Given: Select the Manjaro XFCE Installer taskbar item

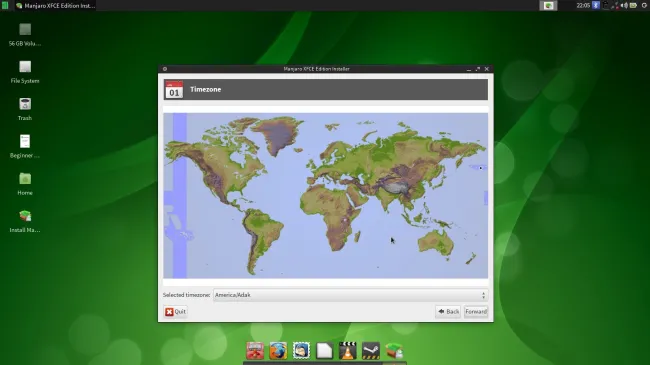Looking at the screenshot, I should pos(55,5).
